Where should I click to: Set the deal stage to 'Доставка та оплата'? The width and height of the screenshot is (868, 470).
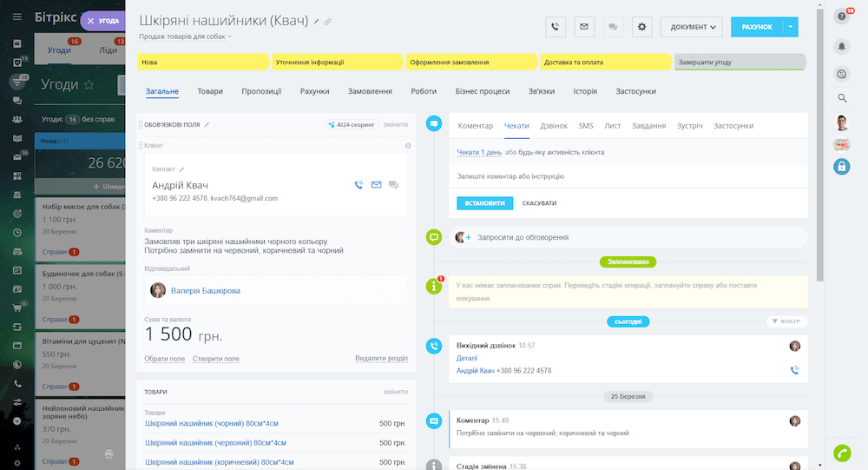(606, 63)
